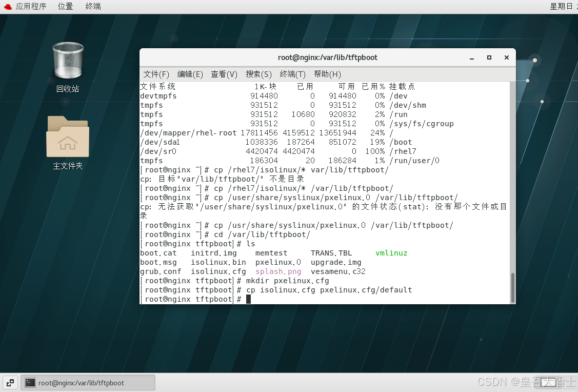Viewport: 578px width, 392px height.
Task: Click boot.msg in the ls output
Action: pyautogui.click(x=158, y=262)
